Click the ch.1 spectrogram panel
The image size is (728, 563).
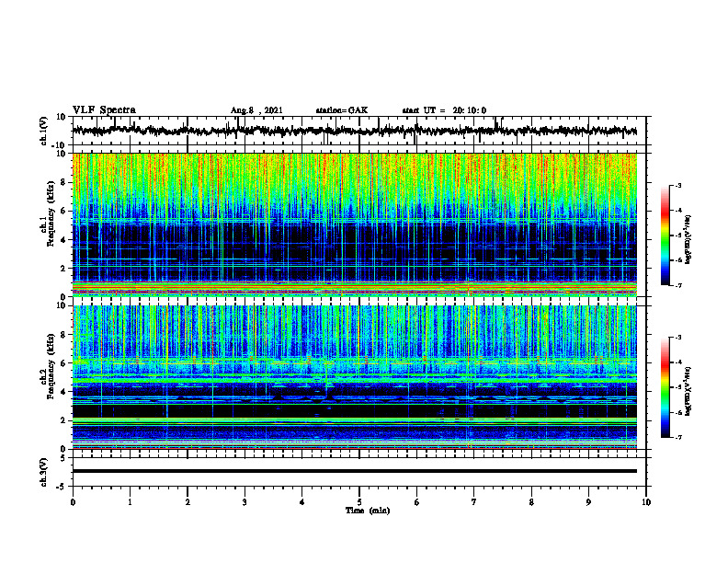coord(355,224)
